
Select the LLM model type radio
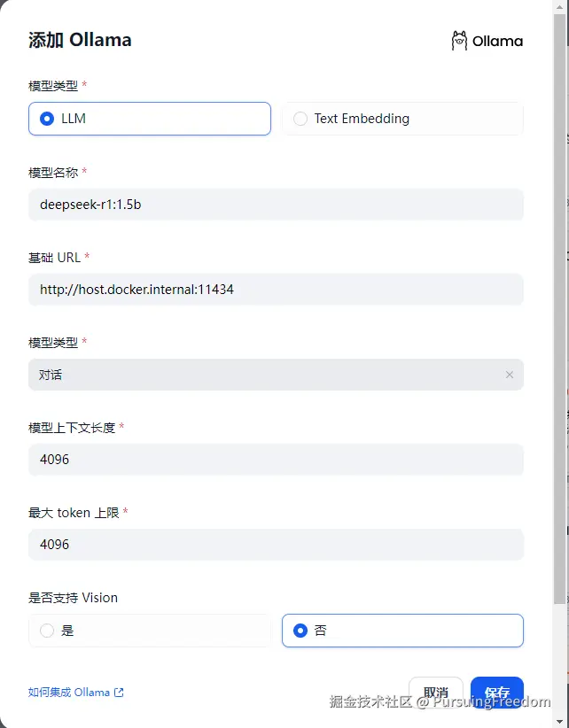pos(48,119)
